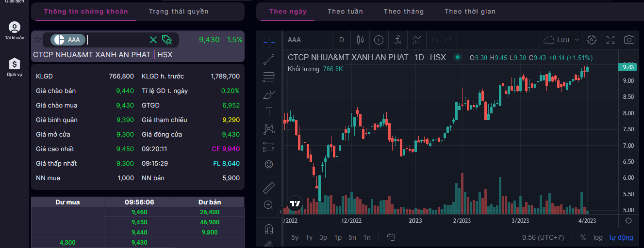Enable the tự động auto scale
The width and height of the screenshot is (644, 248).
[621, 237]
